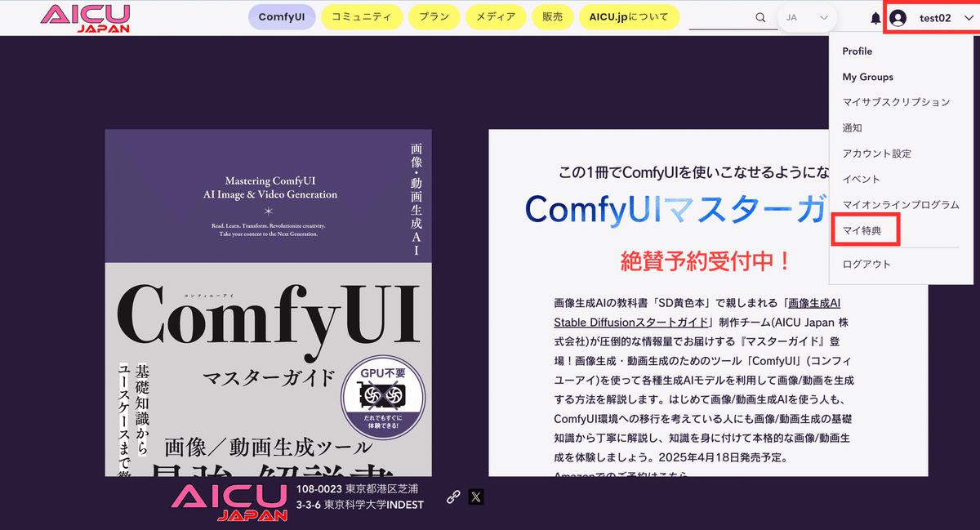Open the コミュニティ nav item
This screenshot has width=980, height=530.
[361, 17]
